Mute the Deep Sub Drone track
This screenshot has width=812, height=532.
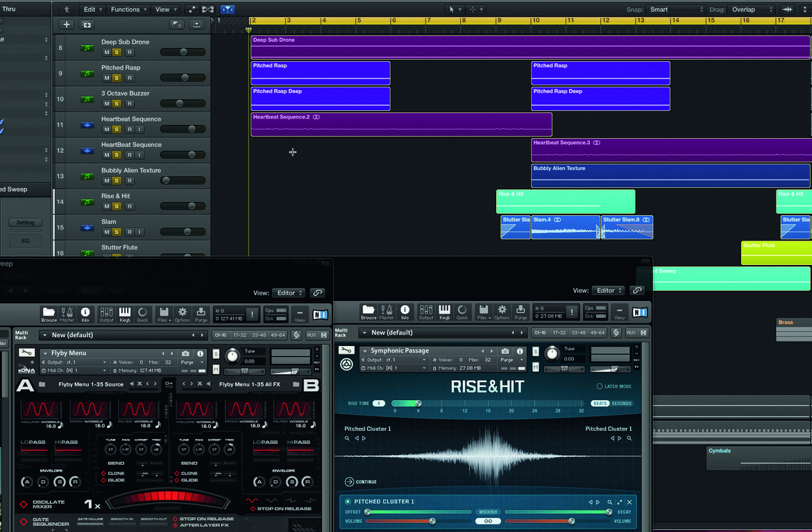click(x=107, y=52)
